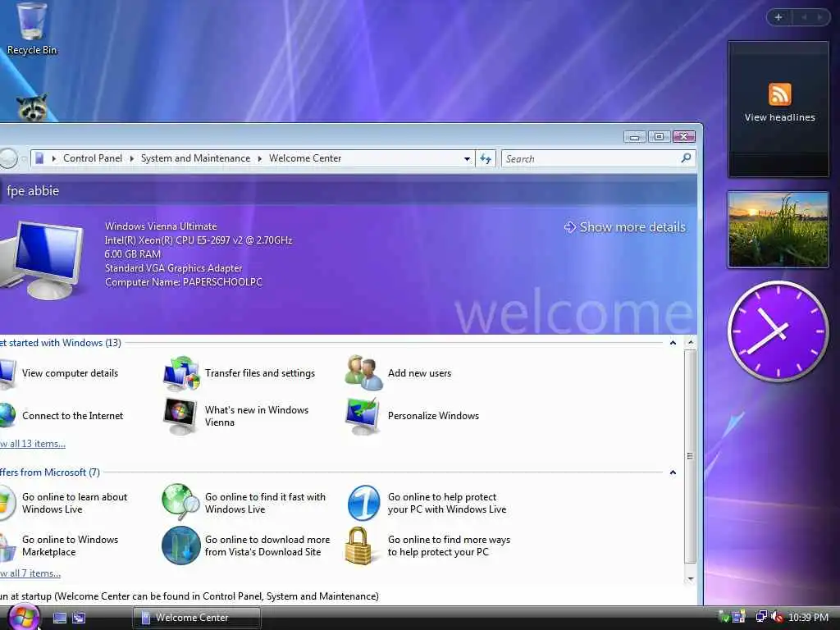Image resolution: width=840 pixels, height=630 pixels.
Task: Click the Welcome Center breadcrumb
Action: coord(305,158)
